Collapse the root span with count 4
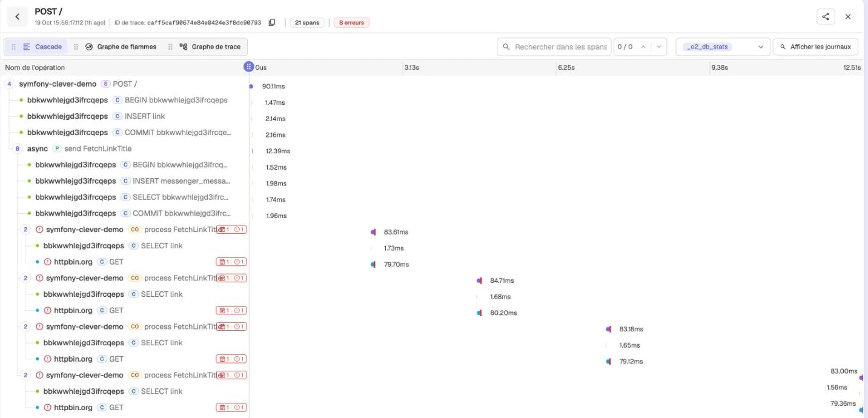The width and height of the screenshot is (868, 418). tap(9, 84)
